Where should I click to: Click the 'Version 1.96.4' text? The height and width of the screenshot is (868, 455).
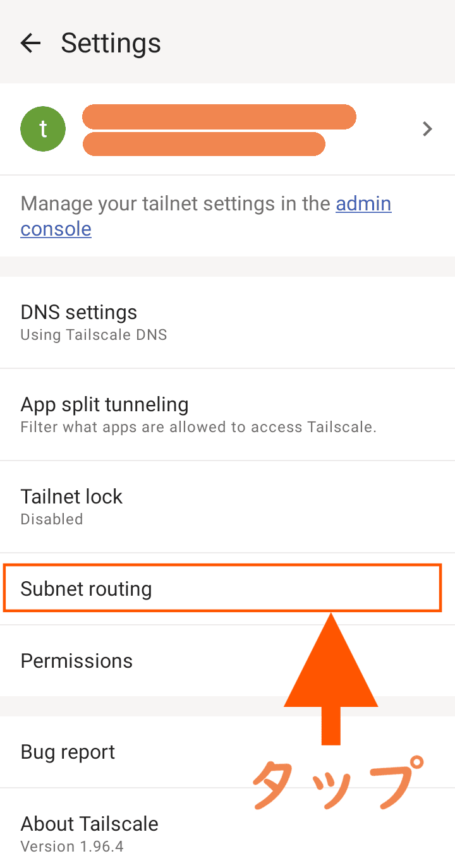tap(72, 847)
